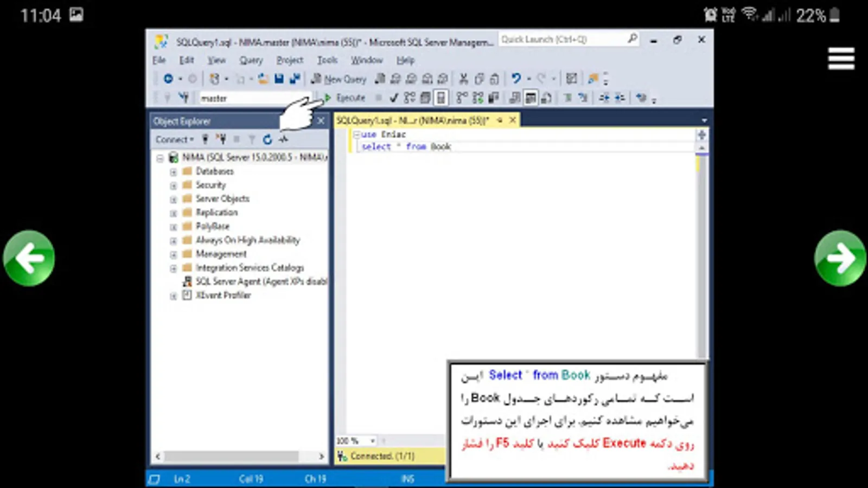Go to previous slide with green arrow

pyautogui.click(x=29, y=258)
